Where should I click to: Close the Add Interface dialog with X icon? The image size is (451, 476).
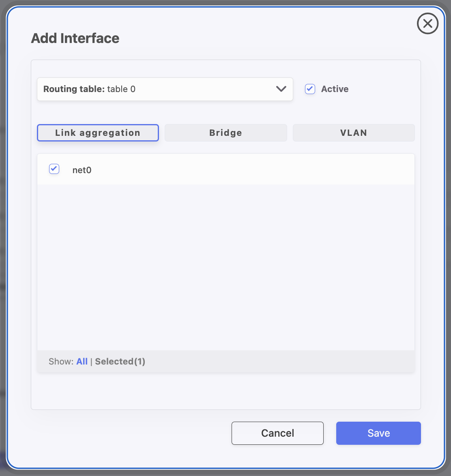click(427, 24)
